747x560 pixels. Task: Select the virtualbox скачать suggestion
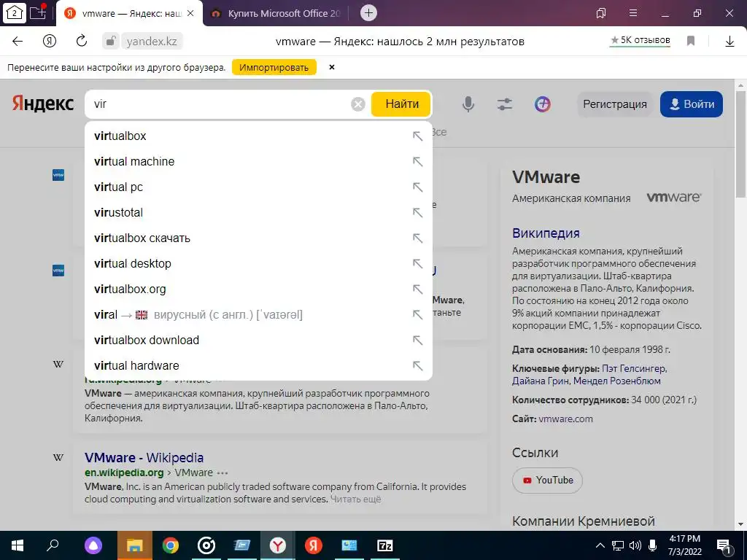[x=258, y=238]
